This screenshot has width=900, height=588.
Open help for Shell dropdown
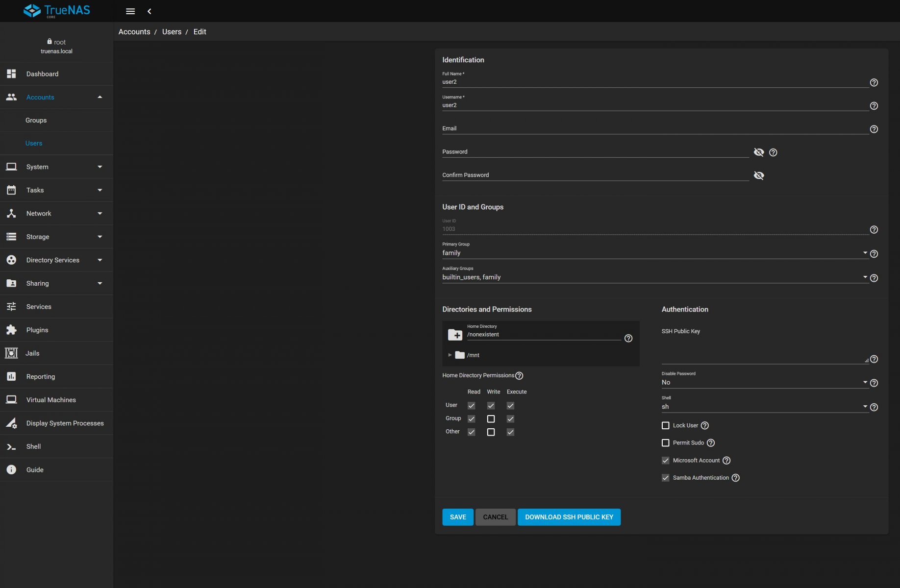[874, 407]
